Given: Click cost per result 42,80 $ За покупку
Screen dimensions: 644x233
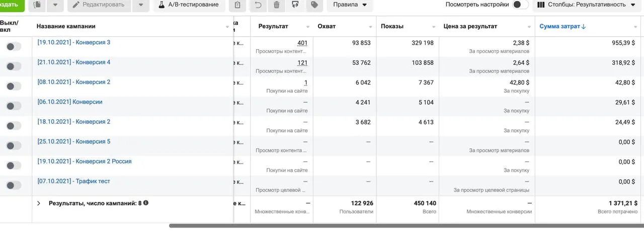Looking at the screenshot, I should [518, 83].
